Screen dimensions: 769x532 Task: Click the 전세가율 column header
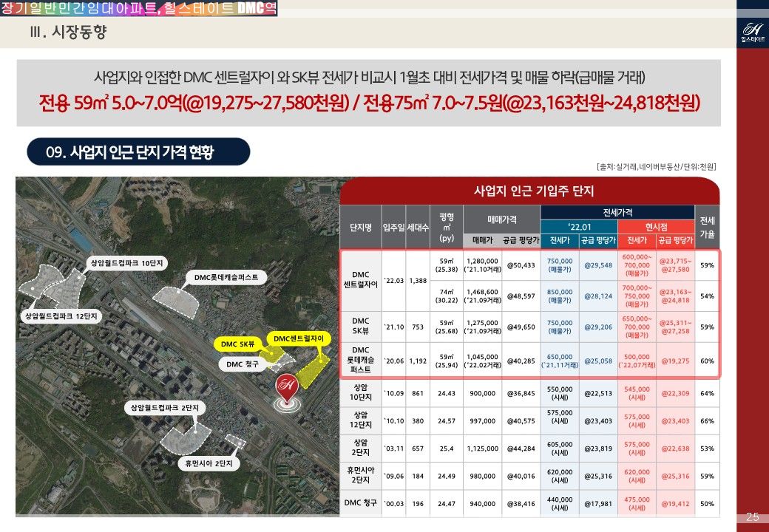pyautogui.click(x=707, y=228)
